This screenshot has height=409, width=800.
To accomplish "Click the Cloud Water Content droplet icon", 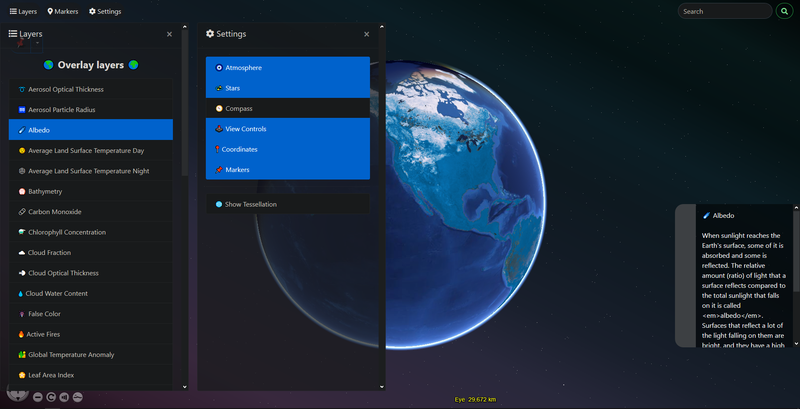I will click(x=22, y=293).
